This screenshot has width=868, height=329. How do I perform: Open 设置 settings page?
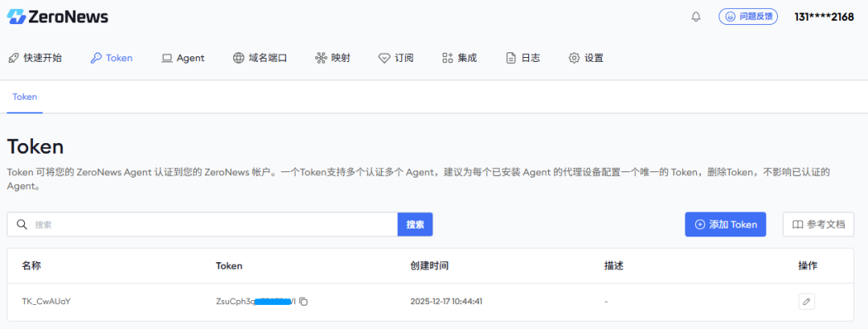pos(586,58)
